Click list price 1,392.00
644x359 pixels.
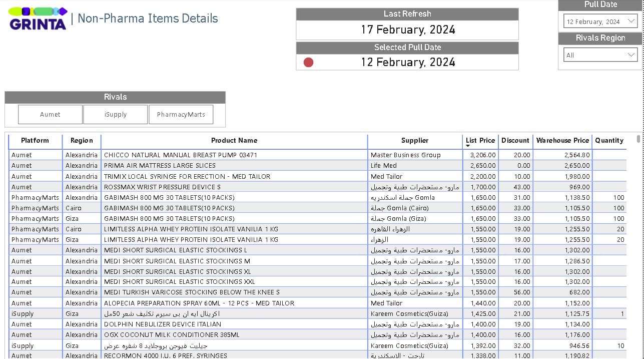point(483,346)
